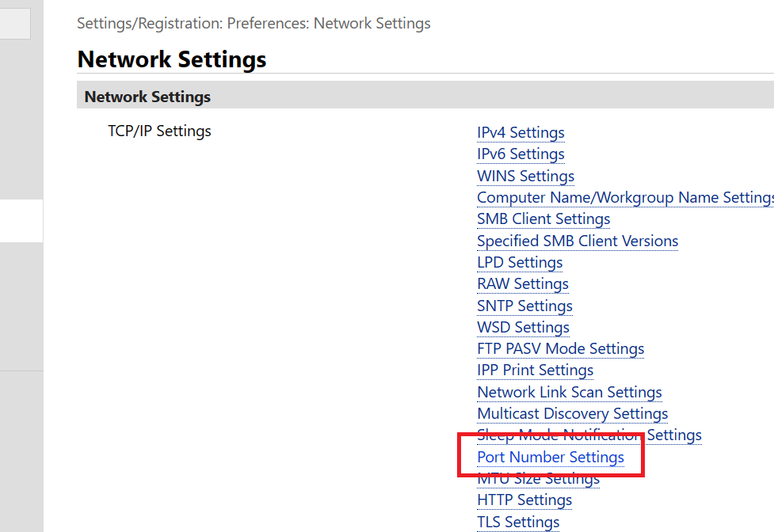Open WSD Settings
This screenshot has height=532, width=774.
(x=523, y=327)
